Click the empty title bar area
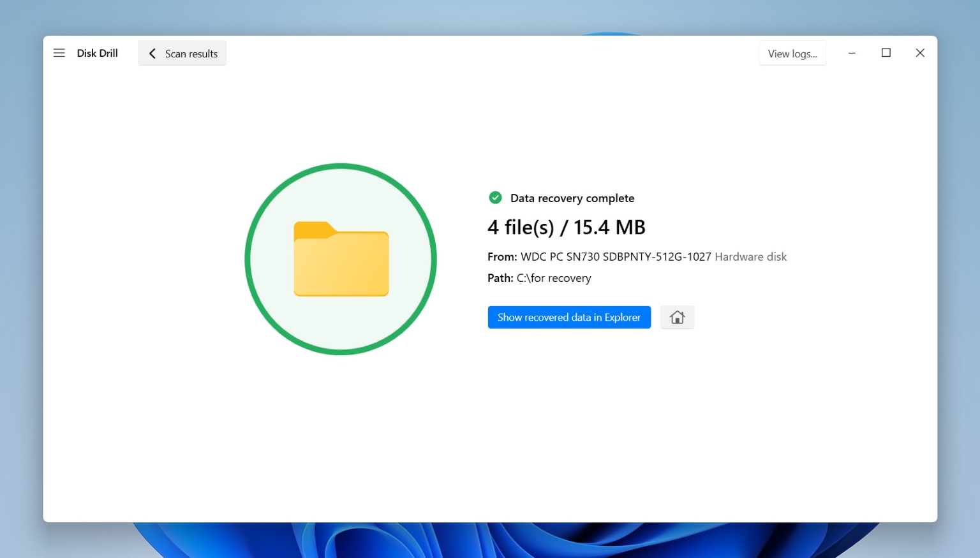 (485, 53)
